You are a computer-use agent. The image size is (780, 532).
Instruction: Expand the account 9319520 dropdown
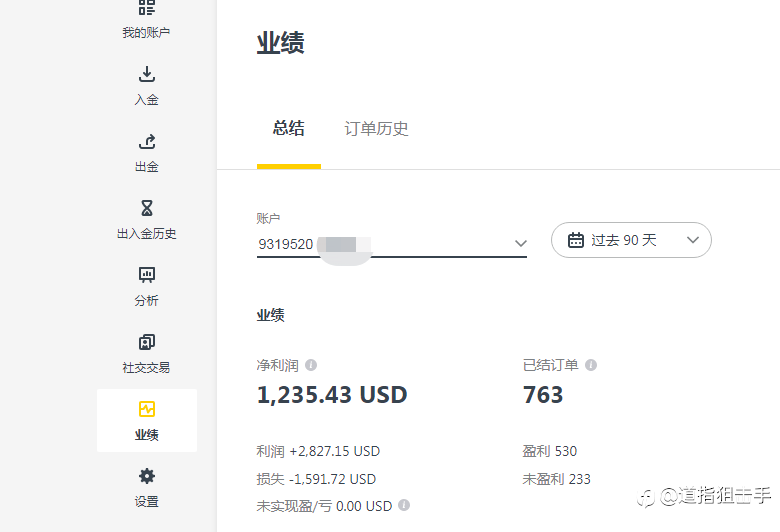pos(520,243)
